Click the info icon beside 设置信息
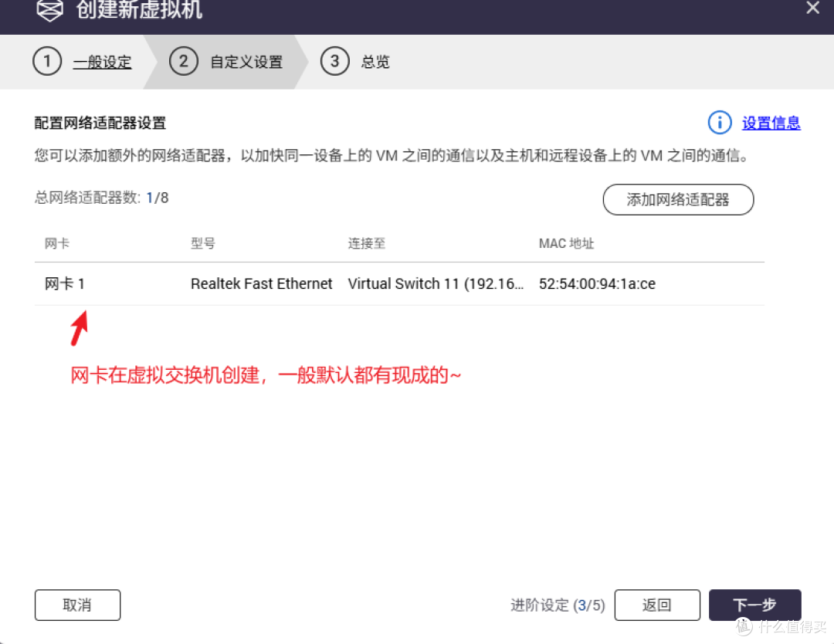This screenshot has width=834, height=644. [x=719, y=123]
